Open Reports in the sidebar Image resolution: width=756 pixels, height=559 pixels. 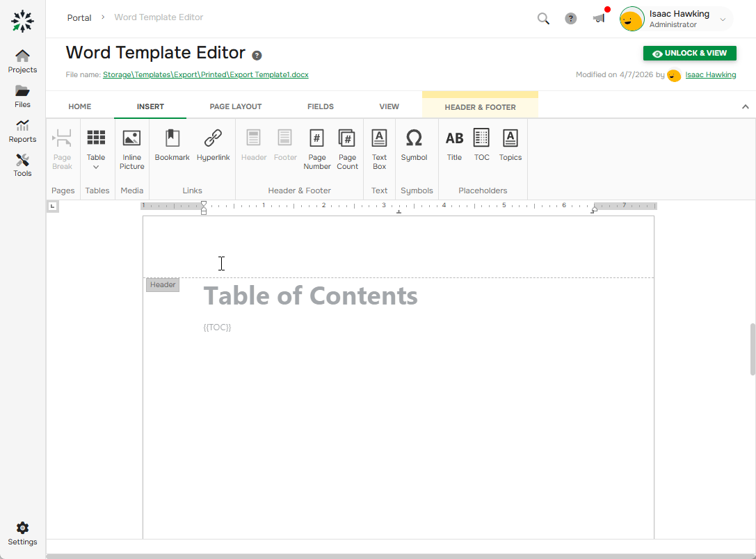(x=22, y=131)
